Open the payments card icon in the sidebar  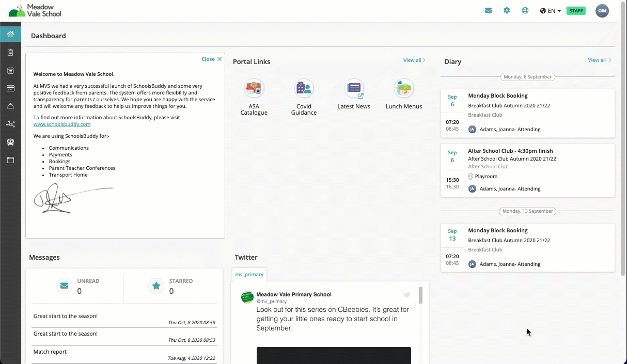(x=10, y=88)
